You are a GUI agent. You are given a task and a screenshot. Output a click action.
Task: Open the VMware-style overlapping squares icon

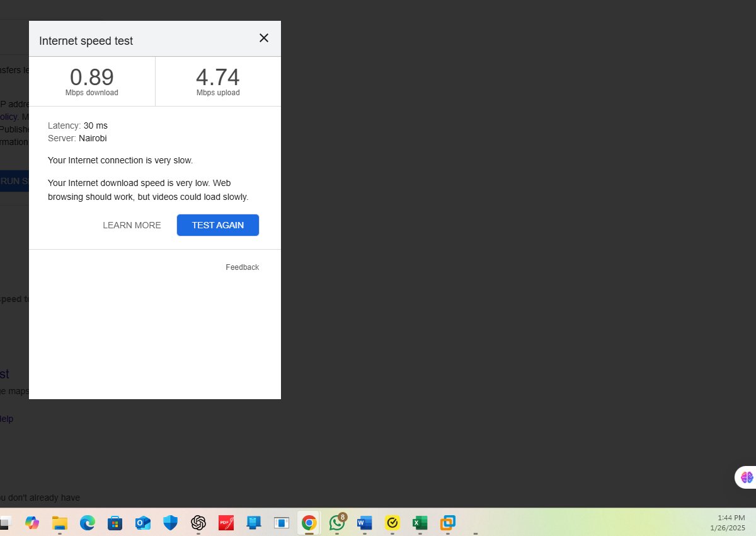coord(448,523)
